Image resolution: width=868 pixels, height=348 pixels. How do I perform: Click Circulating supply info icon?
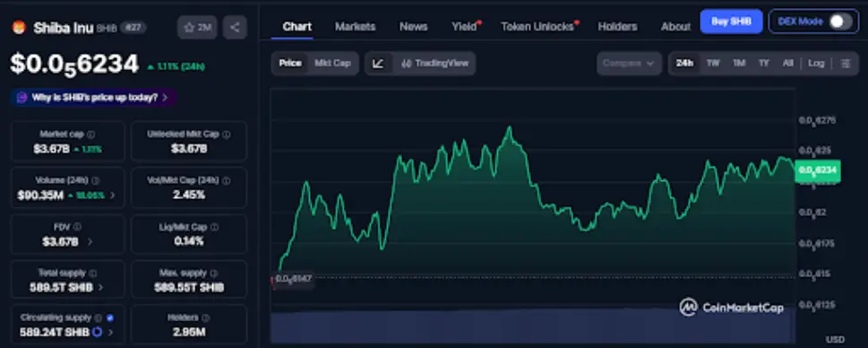click(98, 318)
